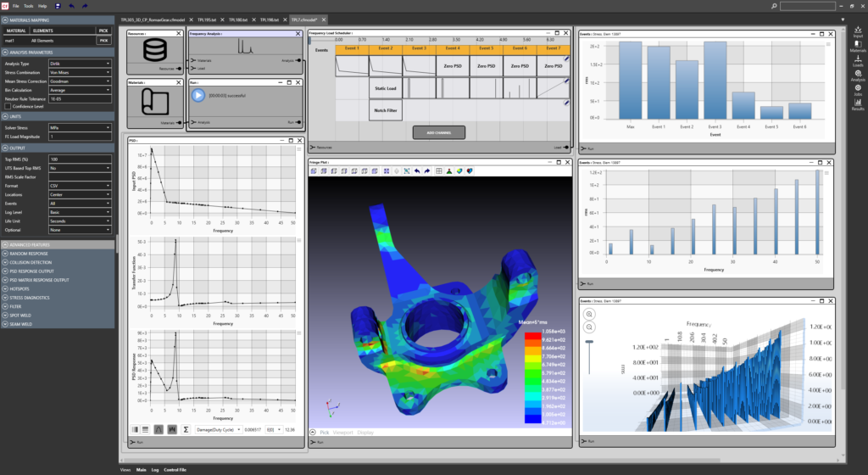Click the vertical zoom slider in the 3D chart

(589, 357)
